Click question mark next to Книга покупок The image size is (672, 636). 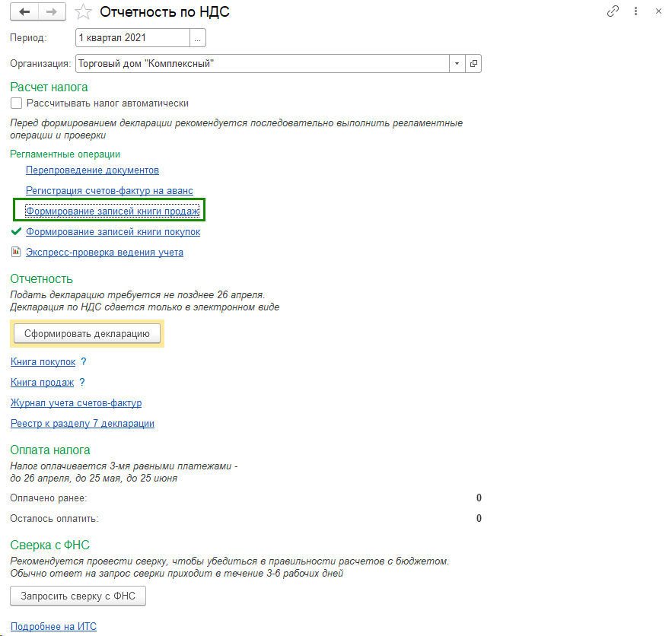tap(84, 362)
